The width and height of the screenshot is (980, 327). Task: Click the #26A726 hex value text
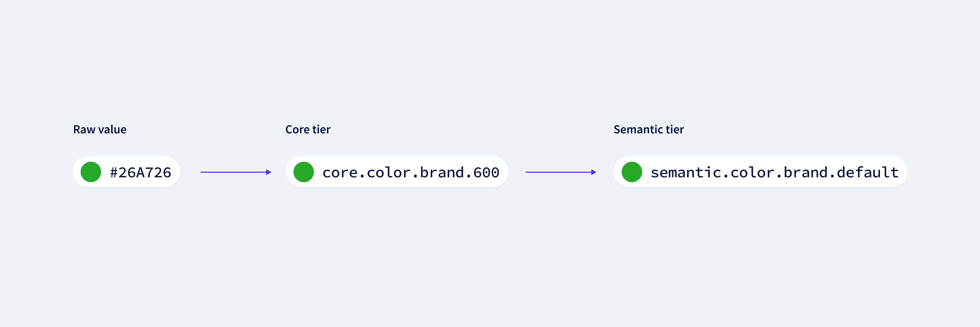(x=140, y=172)
